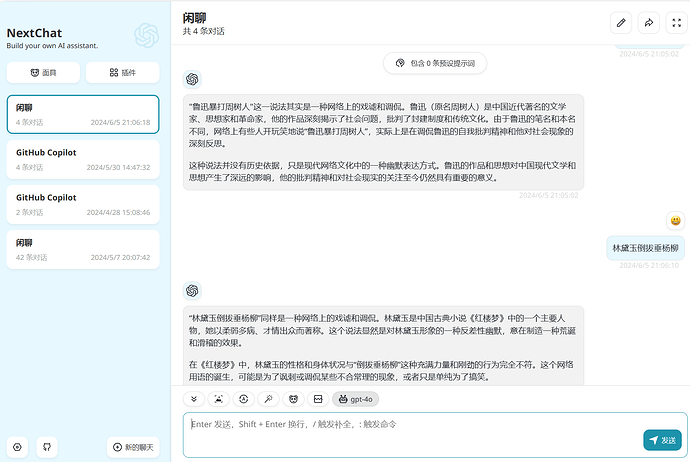The height and width of the screenshot is (462, 690).
Task: Open masks with the face icon in the toolbar
Action: click(x=293, y=399)
